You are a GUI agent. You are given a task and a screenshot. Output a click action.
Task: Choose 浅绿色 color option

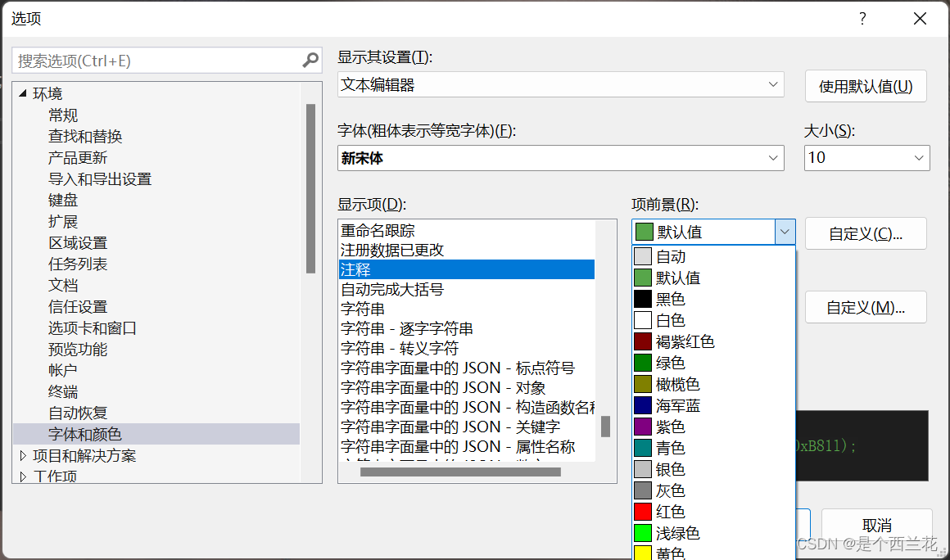coord(713,533)
